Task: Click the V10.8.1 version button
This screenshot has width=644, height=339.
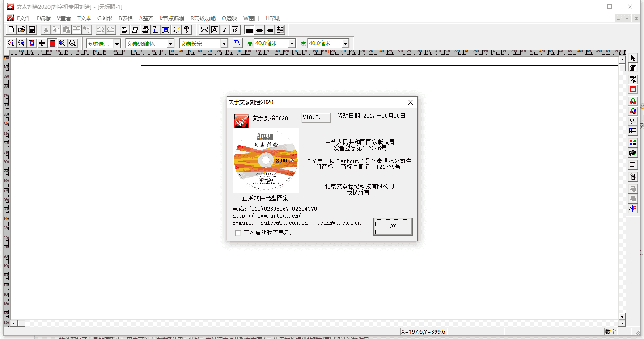Action: pyautogui.click(x=316, y=118)
